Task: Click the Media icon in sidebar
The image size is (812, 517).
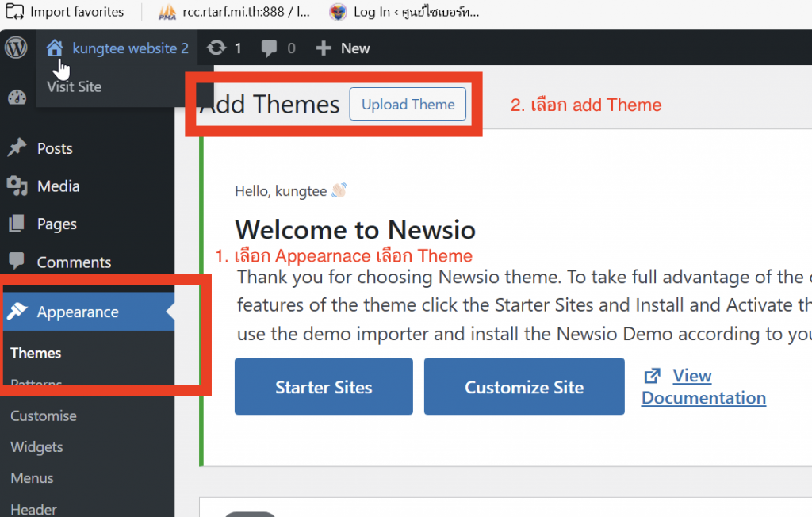Action: click(x=17, y=186)
